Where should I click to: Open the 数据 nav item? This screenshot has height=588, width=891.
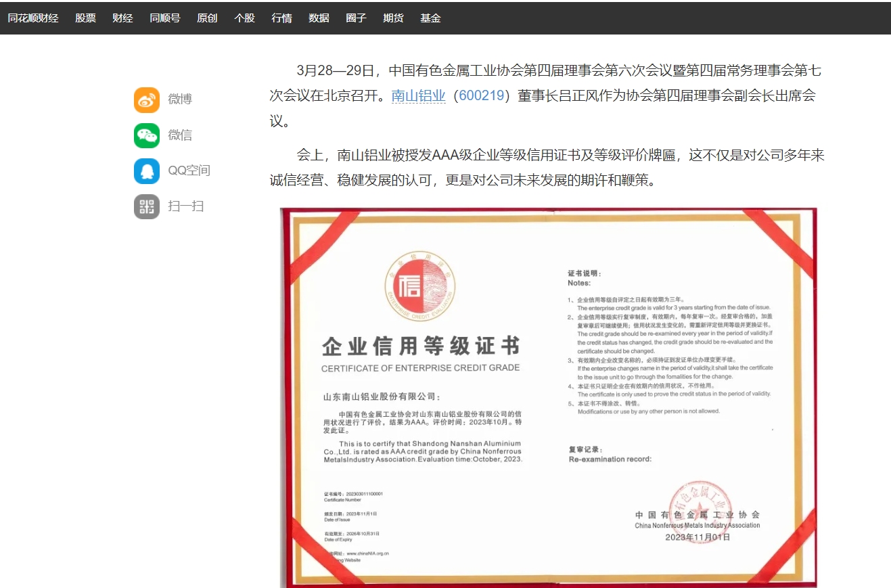pyautogui.click(x=319, y=18)
